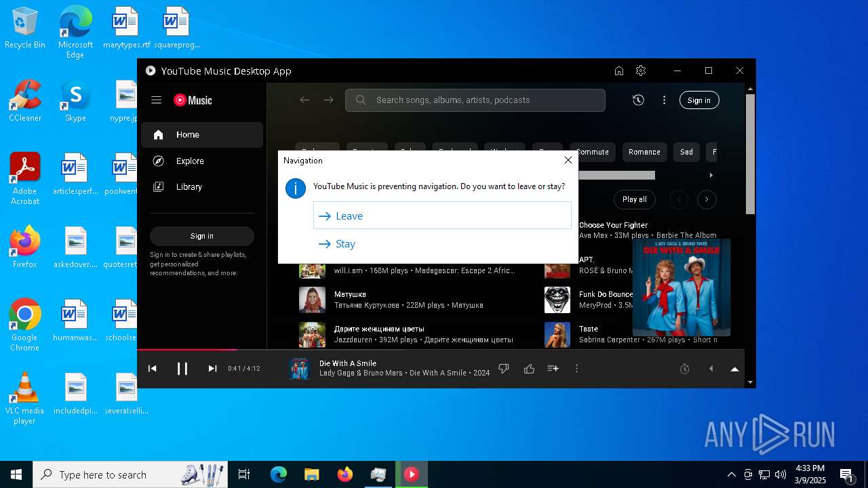
Task: Click the sidebar Sign in button
Action: 202,236
